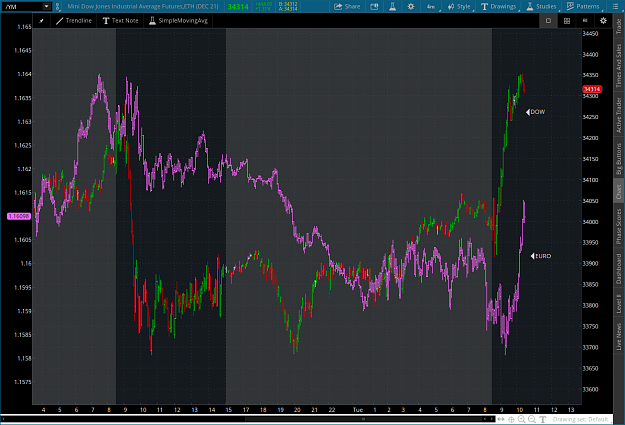
Task: Open the Phase Scores sidebar tab
Action: tap(619, 226)
